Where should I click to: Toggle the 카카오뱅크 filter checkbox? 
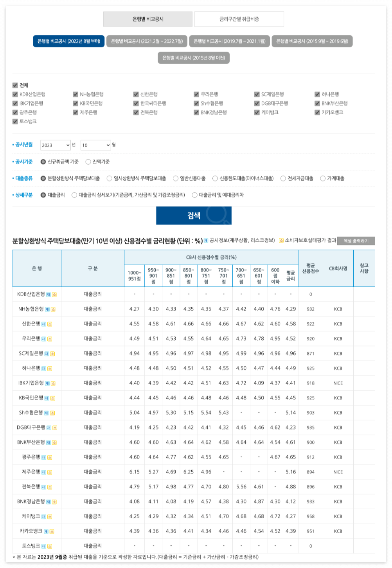317,113
